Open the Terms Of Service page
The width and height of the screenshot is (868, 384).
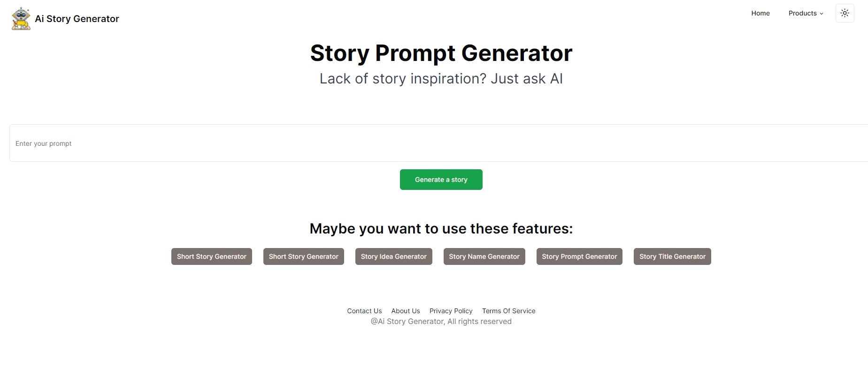click(x=508, y=311)
